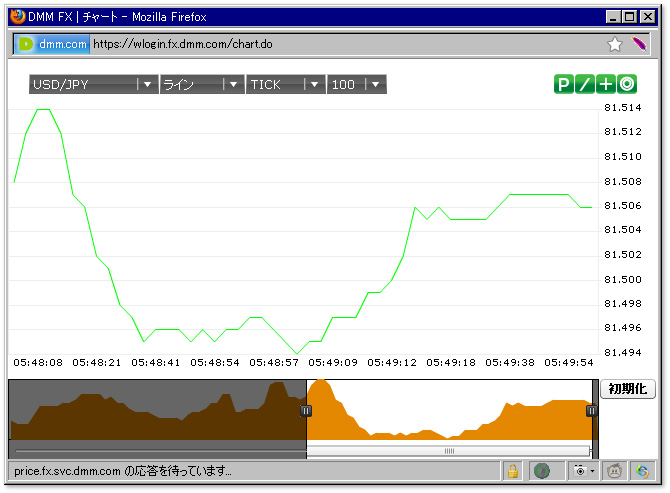Click the left range handle on overview chart
This screenshot has height=493, width=670.
pyautogui.click(x=306, y=411)
